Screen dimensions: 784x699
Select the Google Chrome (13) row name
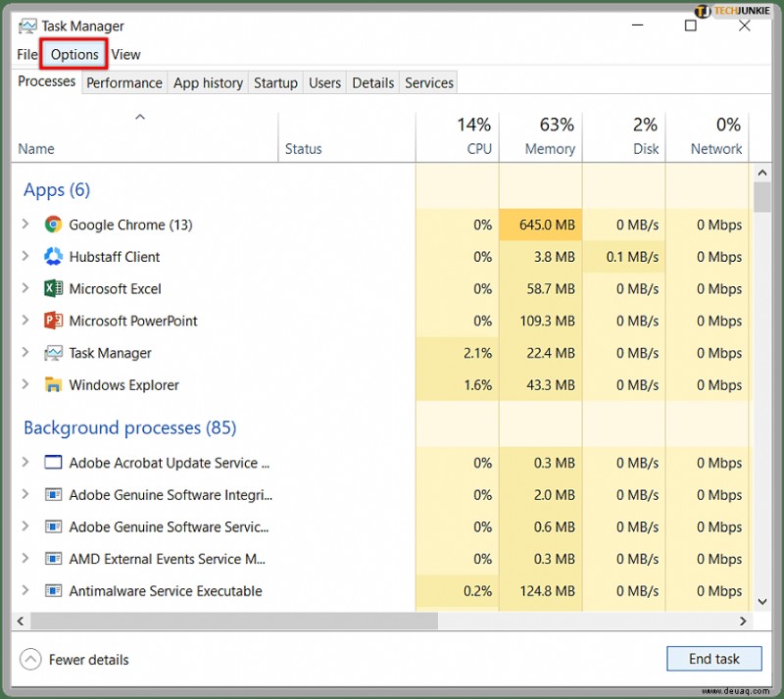130,225
